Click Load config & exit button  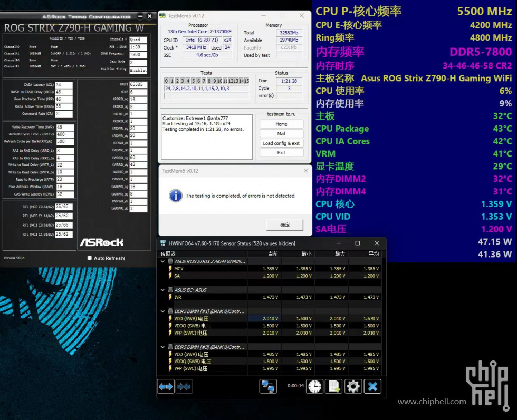281,143
